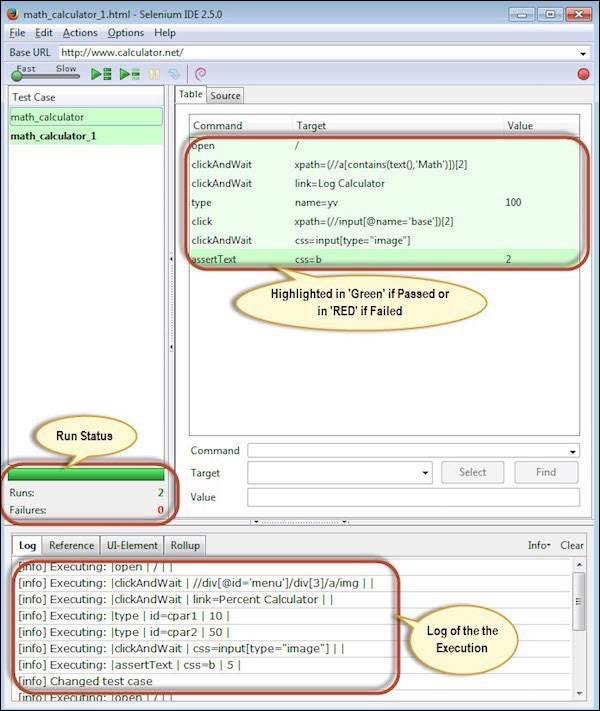600x711 pixels.
Task: Click Clear to empty the log
Action: point(571,545)
